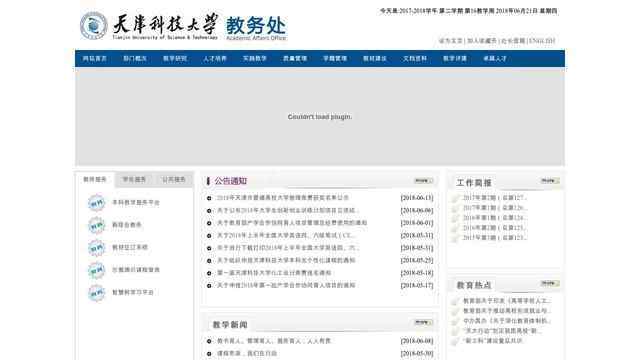Open the 处长信箱 link

tap(513, 41)
